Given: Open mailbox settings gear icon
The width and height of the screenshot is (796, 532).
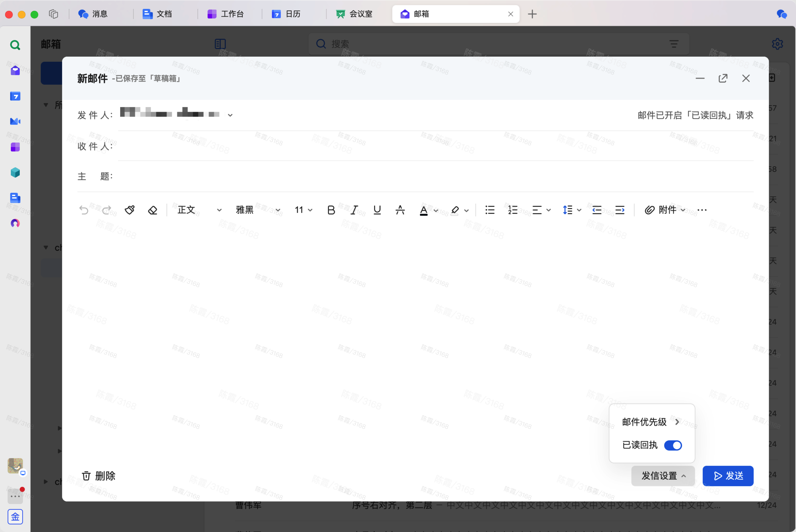Looking at the screenshot, I should (777, 44).
